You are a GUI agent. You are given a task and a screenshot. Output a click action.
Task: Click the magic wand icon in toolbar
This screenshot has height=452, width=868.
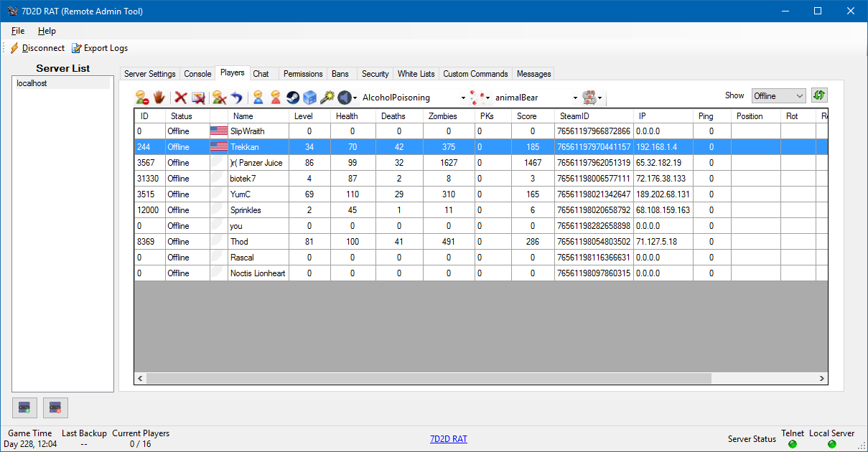coord(327,98)
